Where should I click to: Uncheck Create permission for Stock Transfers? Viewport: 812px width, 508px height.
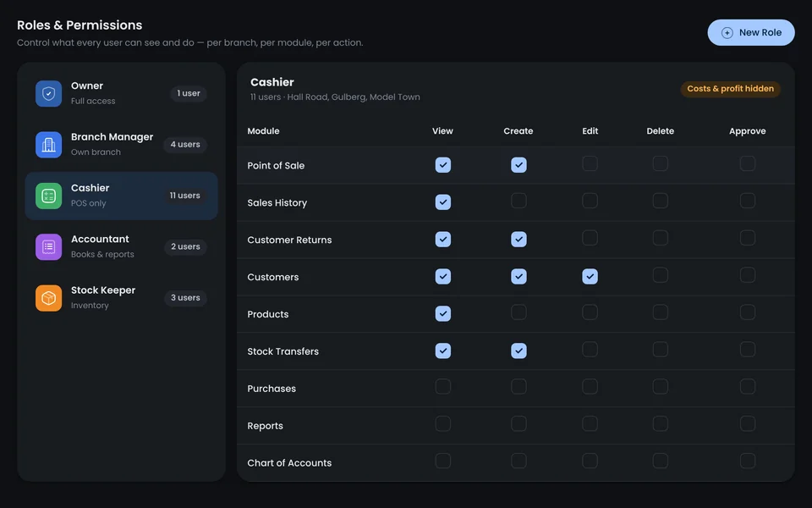point(518,351)
